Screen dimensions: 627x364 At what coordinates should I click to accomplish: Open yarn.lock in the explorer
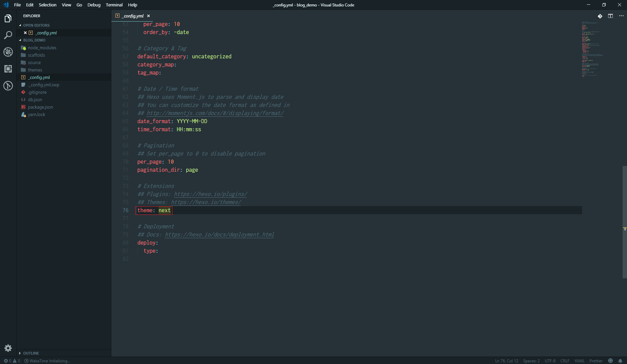pos(36,114)
